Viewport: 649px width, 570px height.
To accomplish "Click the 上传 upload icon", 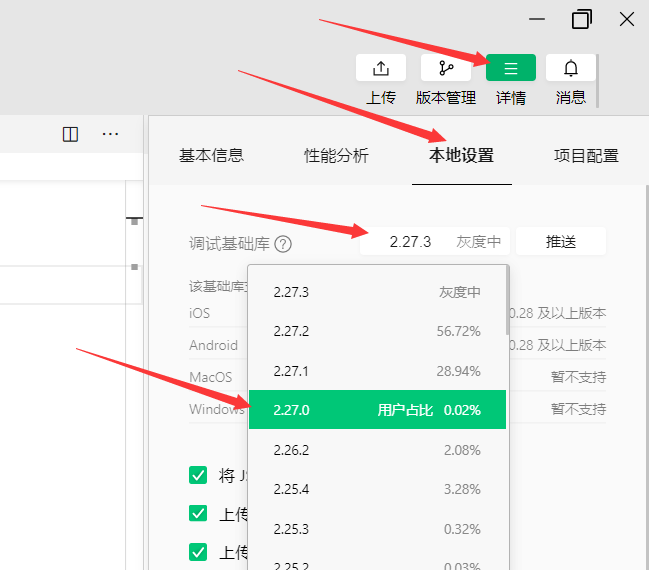I will pos(381,68).
